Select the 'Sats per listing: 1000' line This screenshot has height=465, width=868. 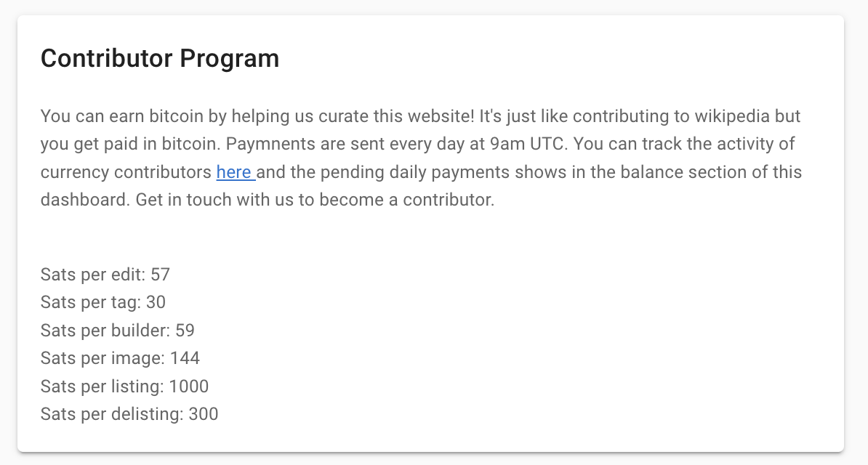124,387
